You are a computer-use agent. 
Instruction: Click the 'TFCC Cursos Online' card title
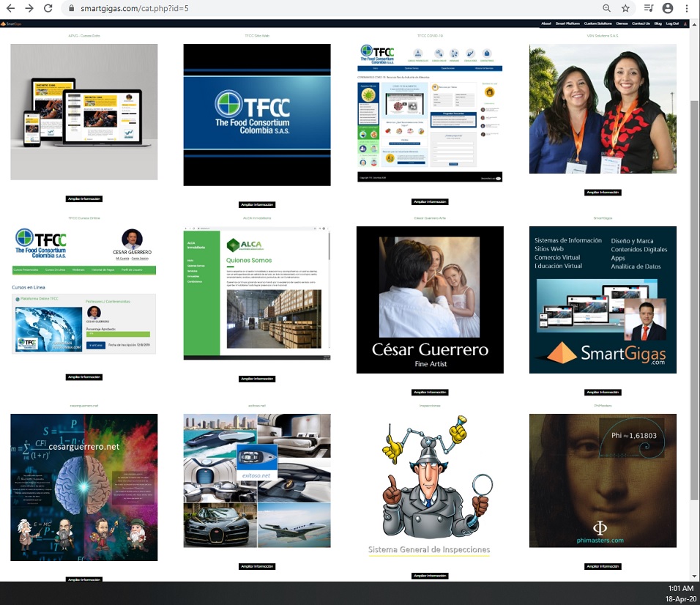84,218
